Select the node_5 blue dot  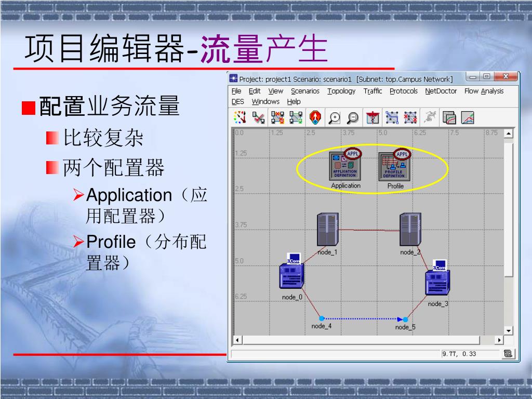(x=405, y=320)
